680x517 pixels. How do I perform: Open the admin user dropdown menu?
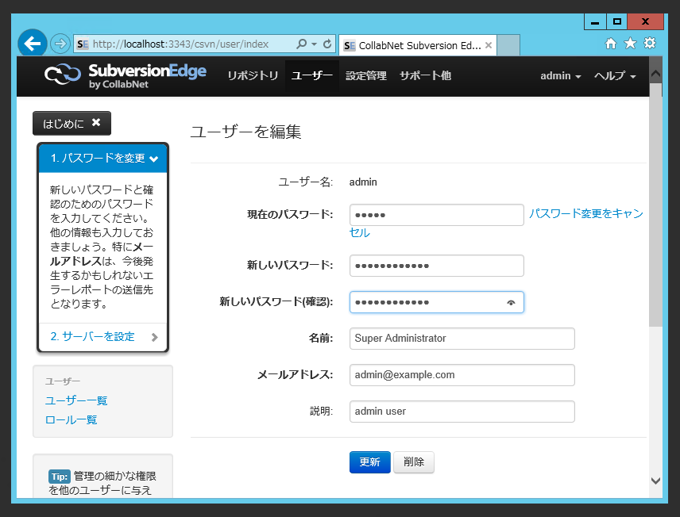coord(560,76)
